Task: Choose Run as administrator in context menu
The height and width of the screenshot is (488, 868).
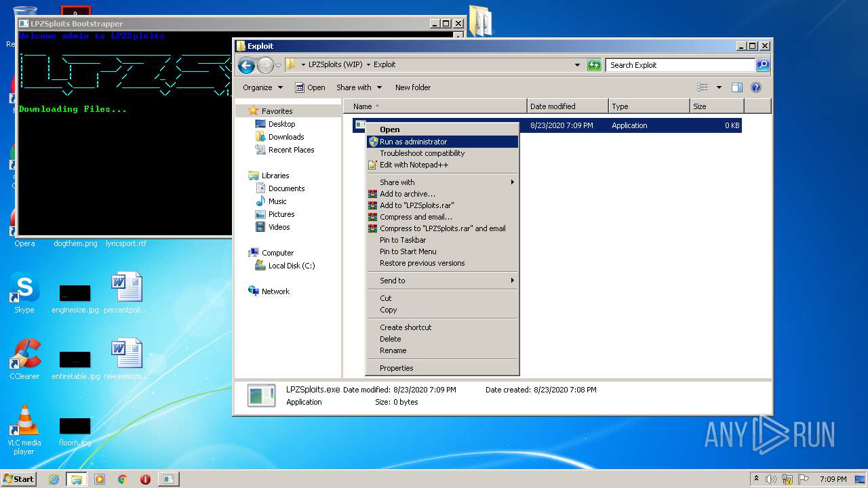Action: [x=442, y=142]
